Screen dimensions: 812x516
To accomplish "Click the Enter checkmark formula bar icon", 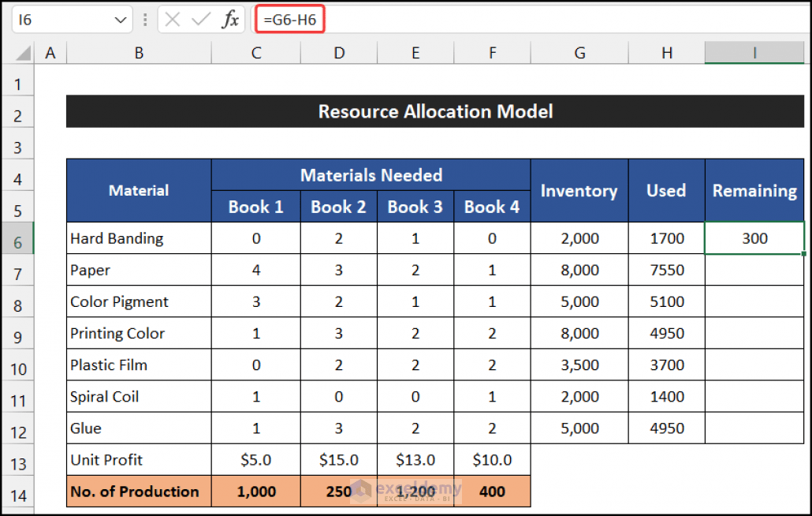I will click(200, 20).
